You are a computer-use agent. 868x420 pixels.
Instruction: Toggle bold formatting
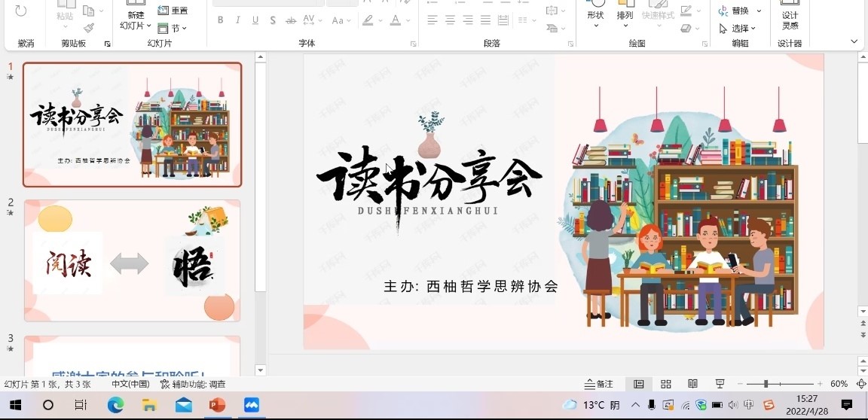pyautogui.click(x=221, y=20)
